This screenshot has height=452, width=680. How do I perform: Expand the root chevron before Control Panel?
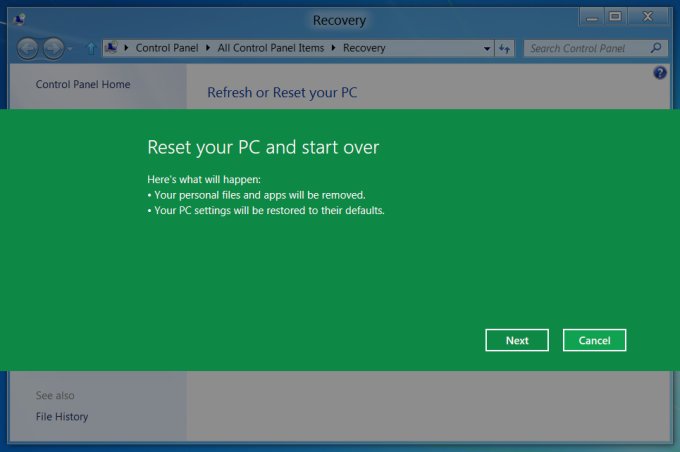pos(126,48)
